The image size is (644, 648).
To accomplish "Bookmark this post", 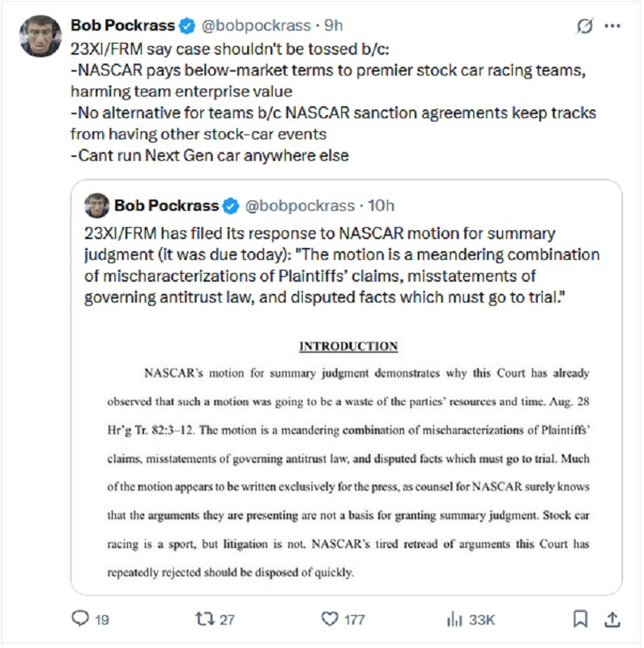I will pos(580,620).
